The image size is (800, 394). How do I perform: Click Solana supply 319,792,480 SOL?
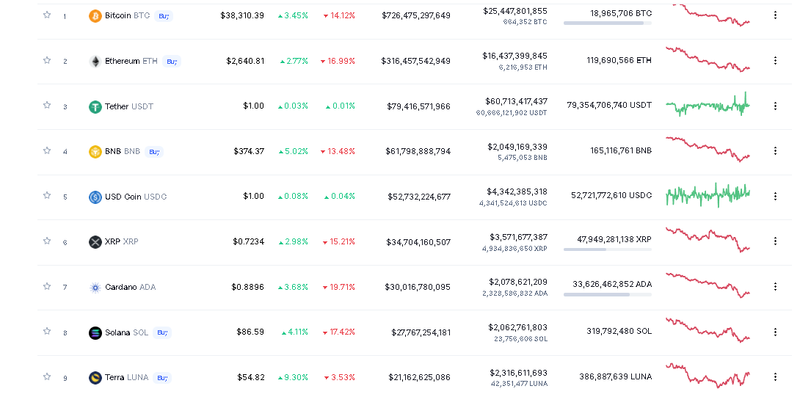coord(619,331)
